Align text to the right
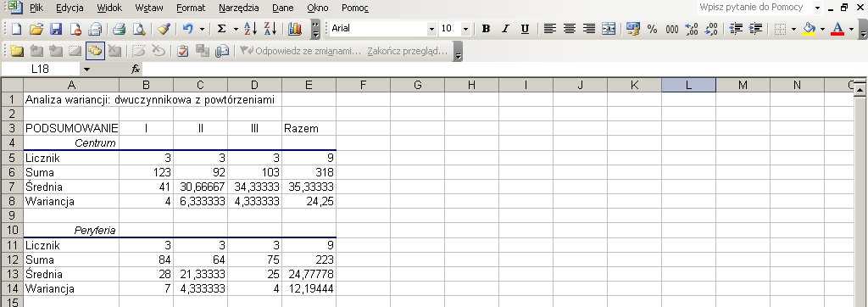 pos(590,29)
